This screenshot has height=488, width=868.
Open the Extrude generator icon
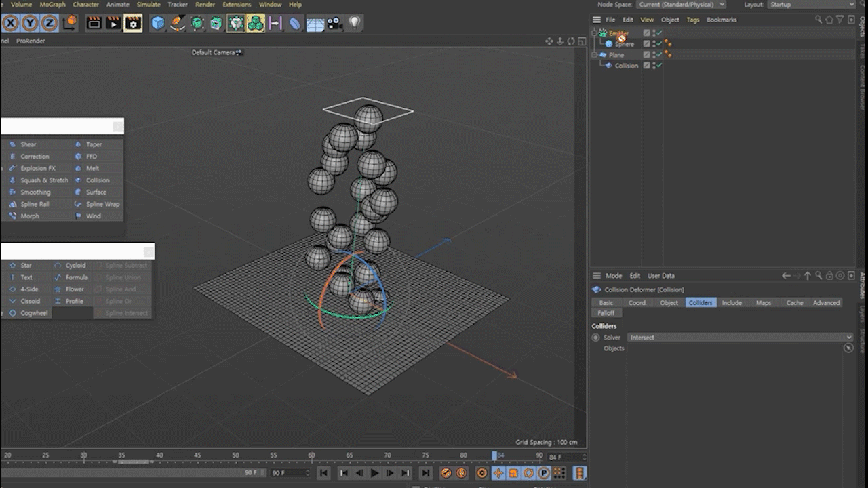point(216,24)
